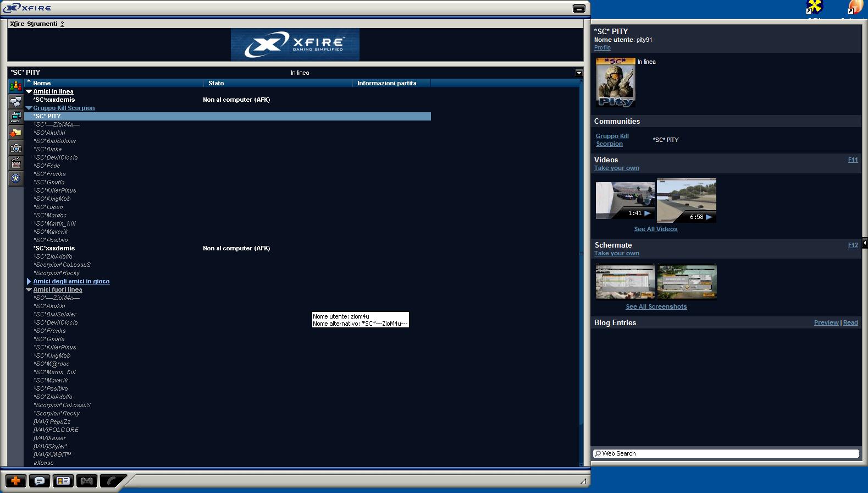
Task: Open the second screenshot thumbnail
Action: [687, 282]
